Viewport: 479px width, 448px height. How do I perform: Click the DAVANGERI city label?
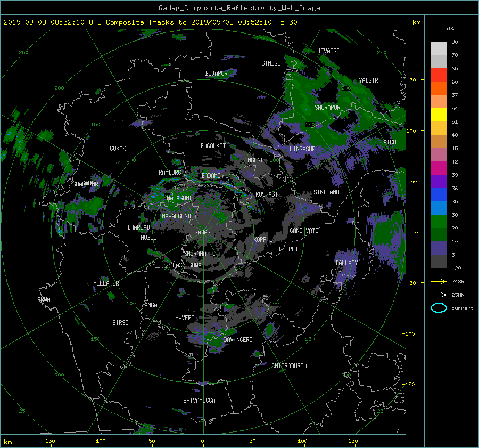click(x=238, y=340)
